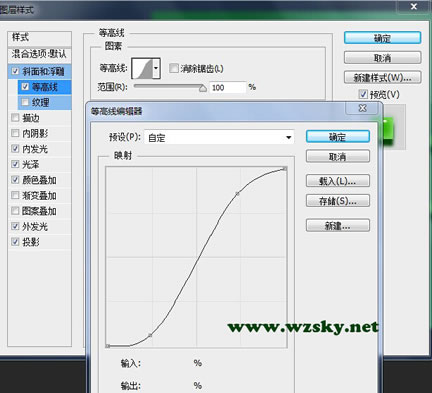Viewport: 432px width, 393px height.
Task: Click the 新建 new contour button
Action: pyautogui.click(x=338, y=225)
